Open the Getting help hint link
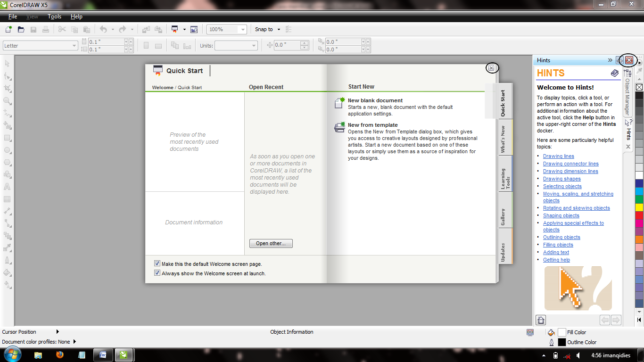This screenshot has width=644, height=362. click(556, 260)
